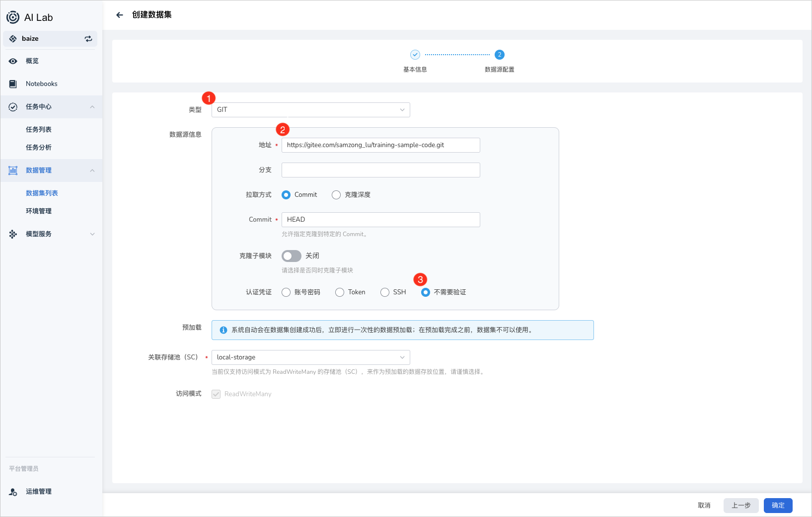The width and height of the screenshot is (812, 517).
Task: Choose Token authentication
Action: click(x=340, y=292)
